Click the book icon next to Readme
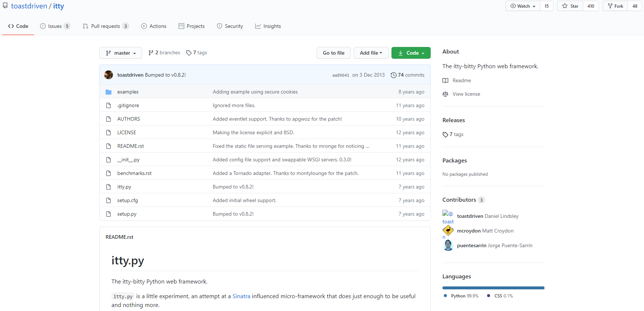 point(445,81)
